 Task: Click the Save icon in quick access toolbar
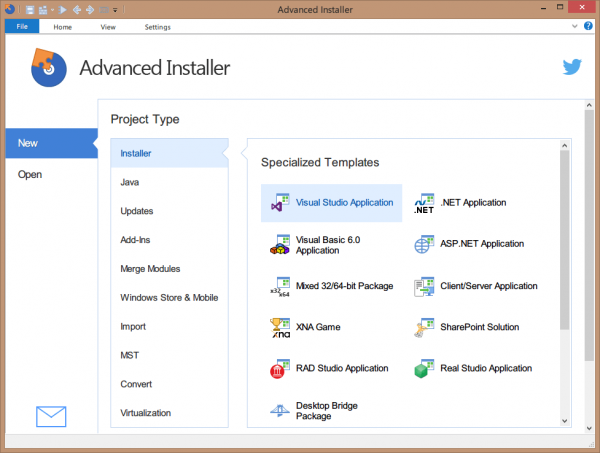(30, 10)
